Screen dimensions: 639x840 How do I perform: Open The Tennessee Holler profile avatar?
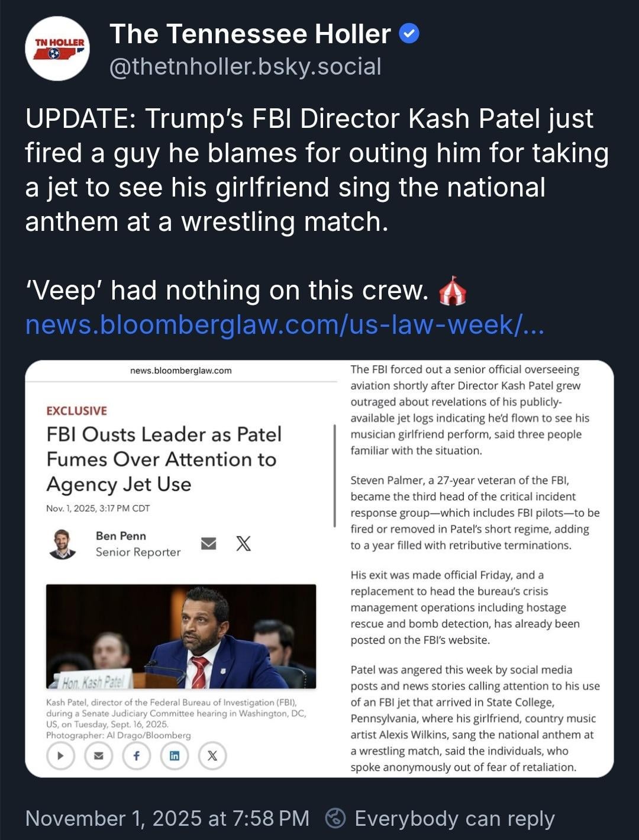(x=57, y=49)
